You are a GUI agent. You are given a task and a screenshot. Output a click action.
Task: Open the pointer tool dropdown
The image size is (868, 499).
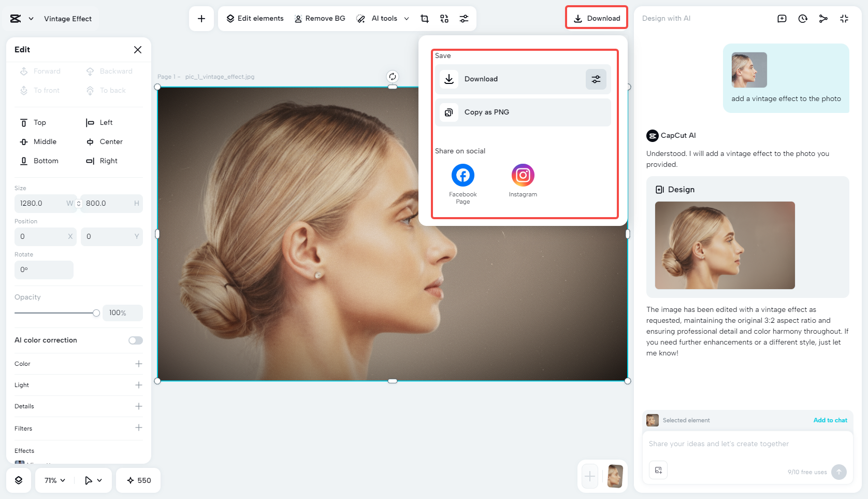click(x=93, y=480)
